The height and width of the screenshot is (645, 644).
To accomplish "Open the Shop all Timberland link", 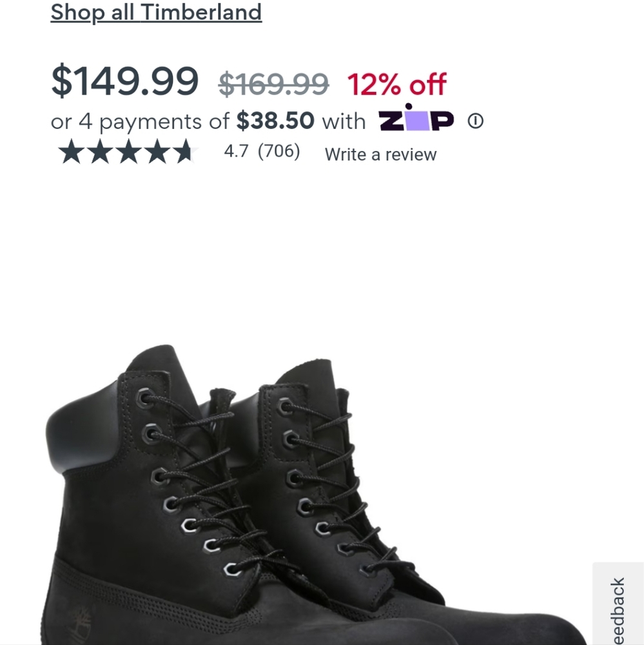I will pos(156,12).
